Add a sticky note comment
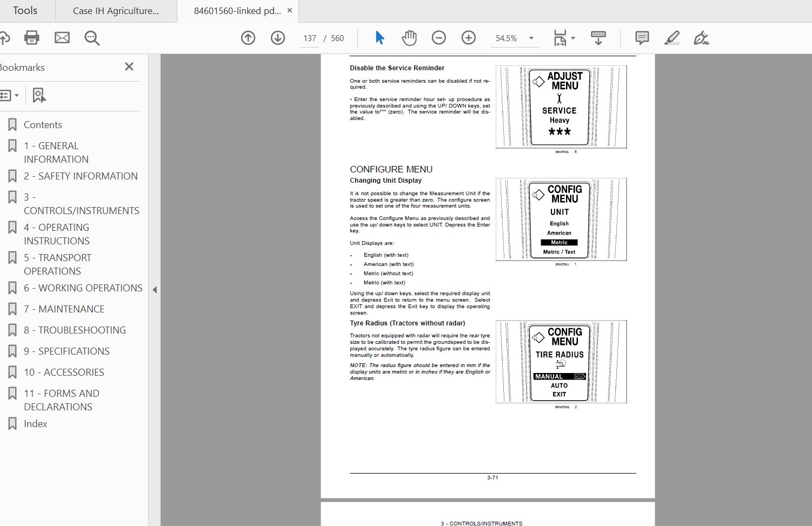Viewport: 812px width, 526px height. pos(642,38)
